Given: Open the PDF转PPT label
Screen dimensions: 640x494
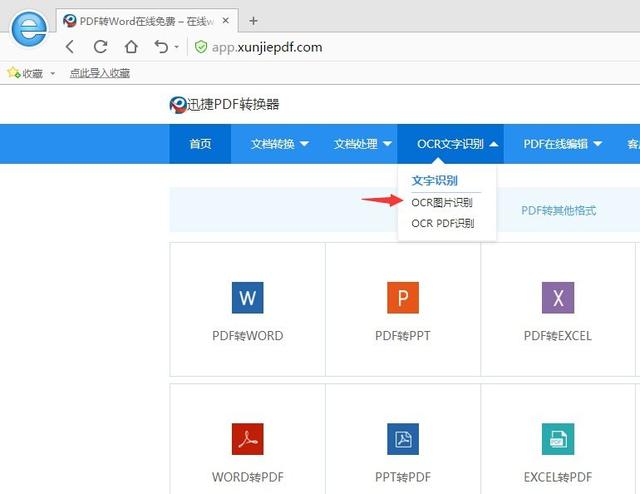Looking at the screenshot, I should 403,336.
